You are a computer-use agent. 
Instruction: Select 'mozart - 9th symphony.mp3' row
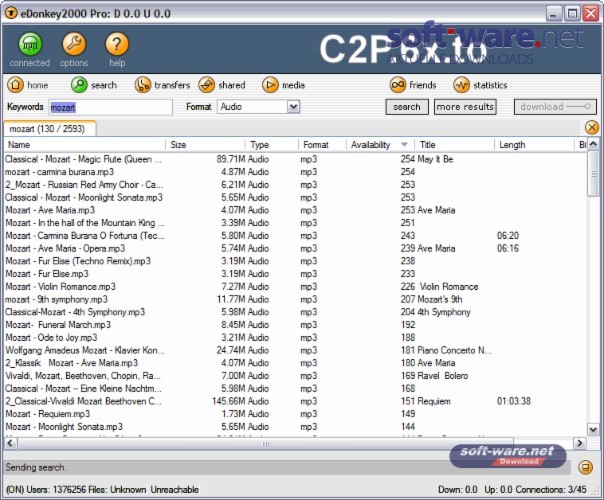[x=295, y=299]
